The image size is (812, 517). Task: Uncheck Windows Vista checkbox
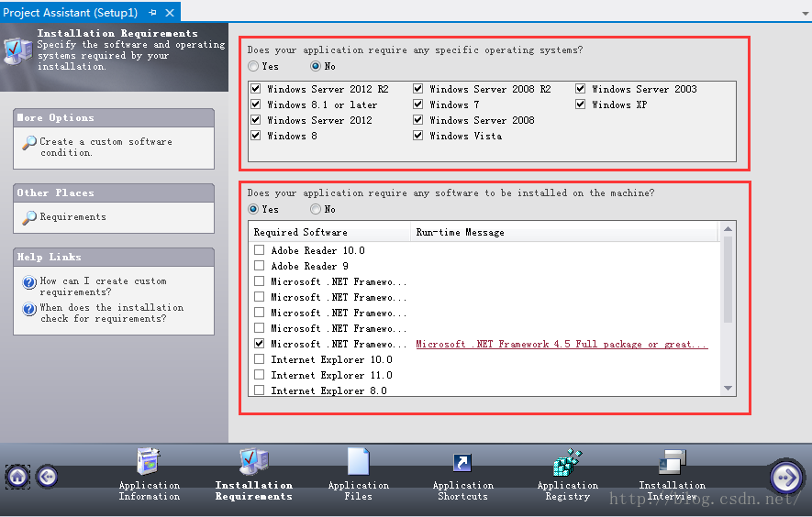[417, 135]
